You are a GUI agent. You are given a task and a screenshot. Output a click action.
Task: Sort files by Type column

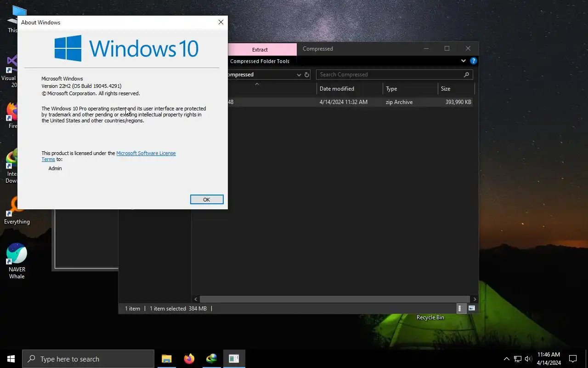410,89
